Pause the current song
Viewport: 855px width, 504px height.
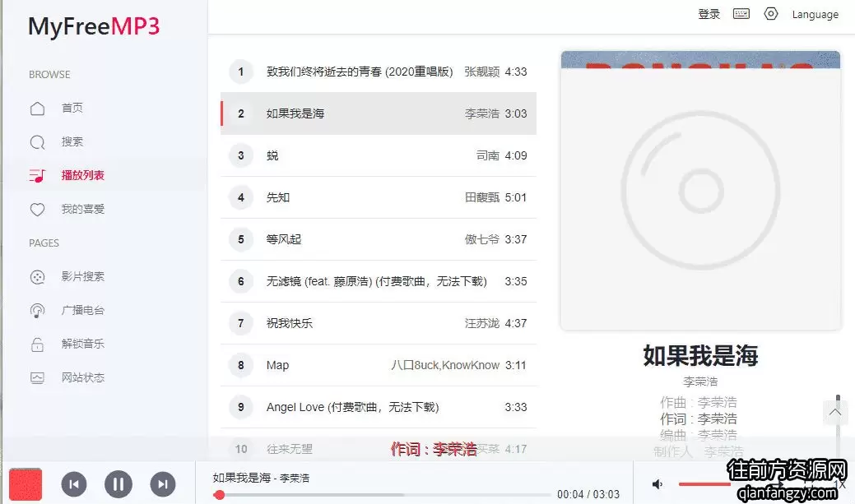click(x=118, y=483)
